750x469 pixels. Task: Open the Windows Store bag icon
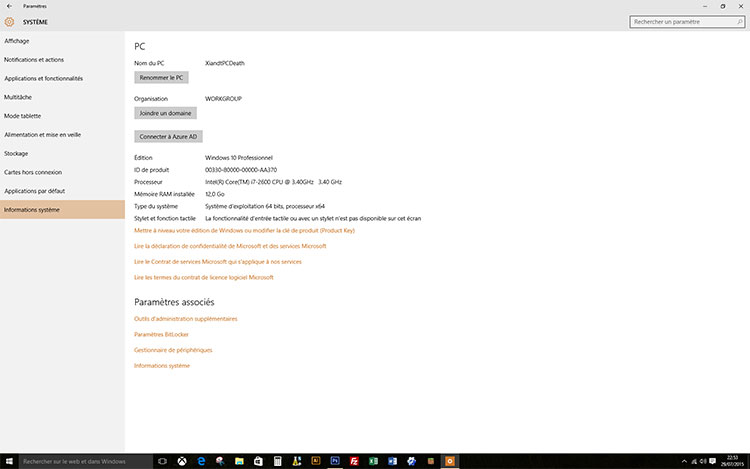click(258, 461)
